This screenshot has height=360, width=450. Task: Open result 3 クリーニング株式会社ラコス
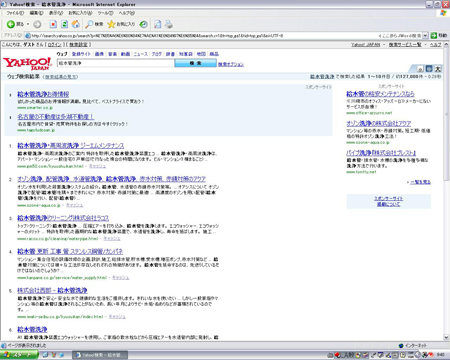tap(63, 218)
